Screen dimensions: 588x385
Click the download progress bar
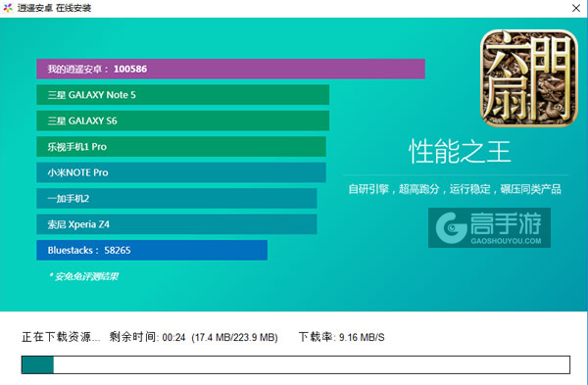[296, 364]
